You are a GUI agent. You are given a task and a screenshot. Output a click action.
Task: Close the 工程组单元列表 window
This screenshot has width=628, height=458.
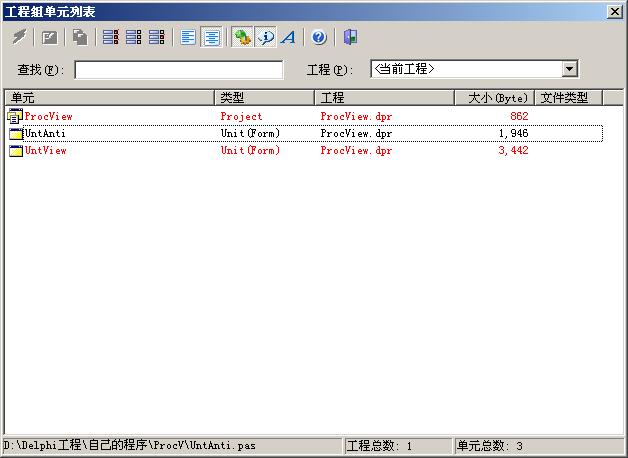click(614, 11)
